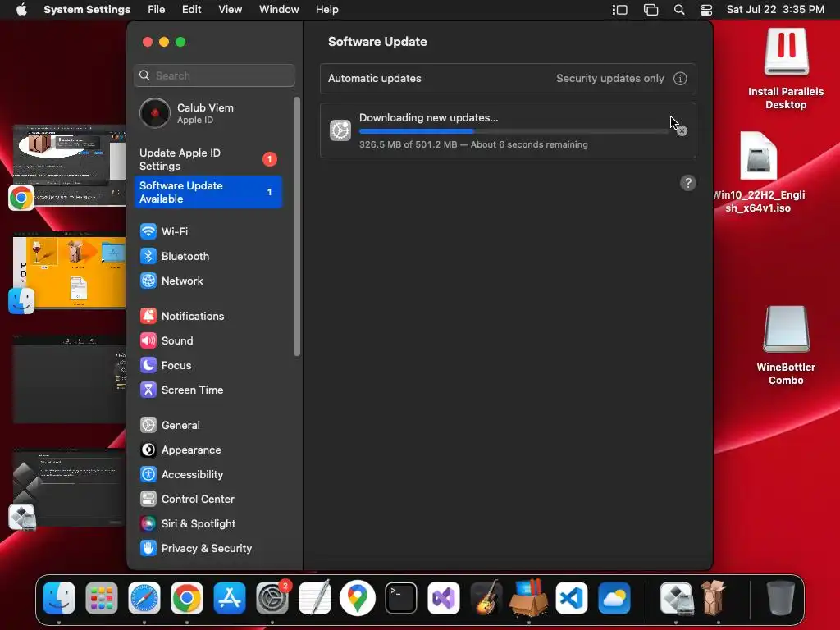Click in the Search field
The image size is (840, 630).
[x=214, y=75]
